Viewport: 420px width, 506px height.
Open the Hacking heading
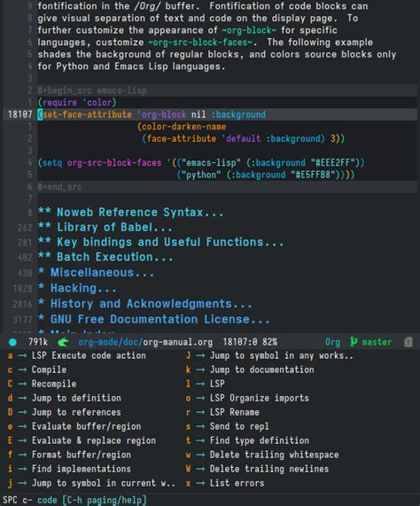click(77, 288)
